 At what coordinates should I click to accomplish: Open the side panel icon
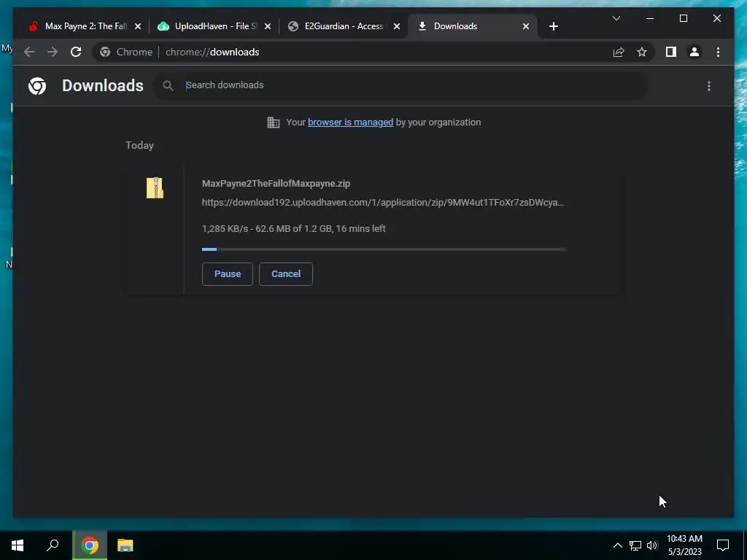(x=671, y=52)
